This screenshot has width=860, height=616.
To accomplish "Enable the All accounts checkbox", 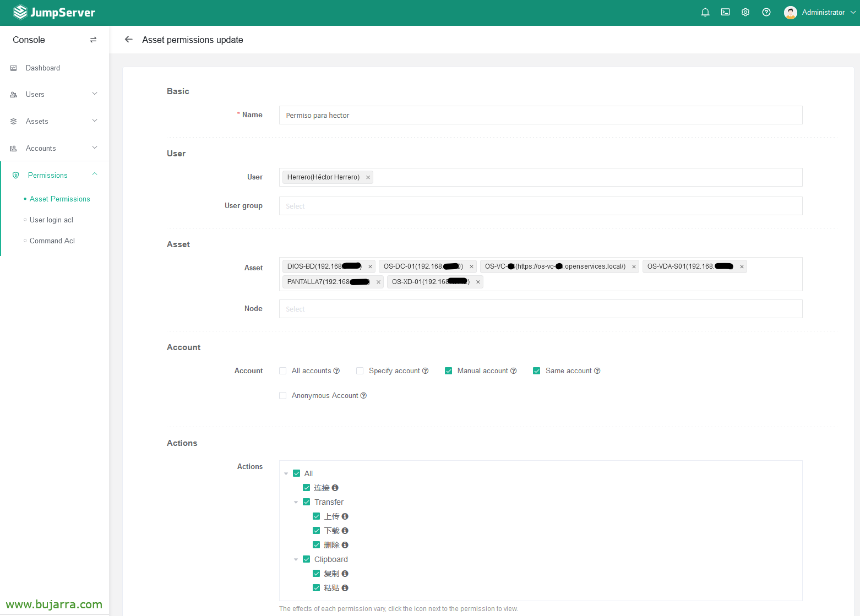I will coord(283,371).
